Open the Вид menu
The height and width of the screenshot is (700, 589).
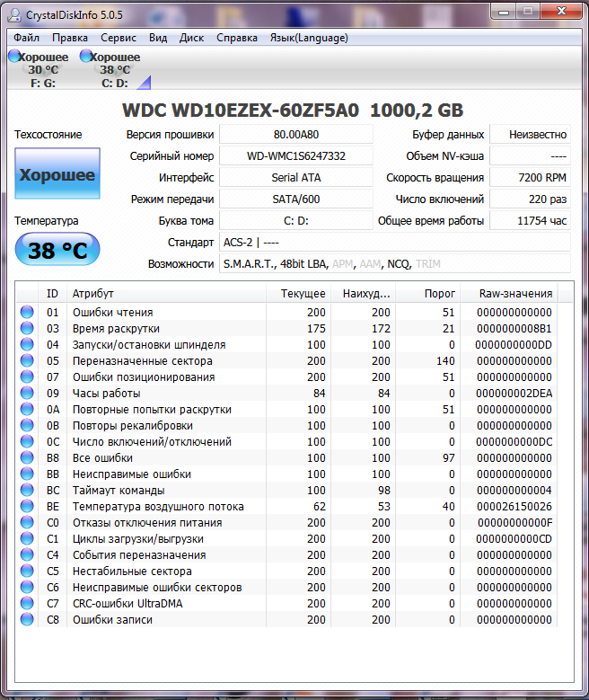(x=158, y=38)
